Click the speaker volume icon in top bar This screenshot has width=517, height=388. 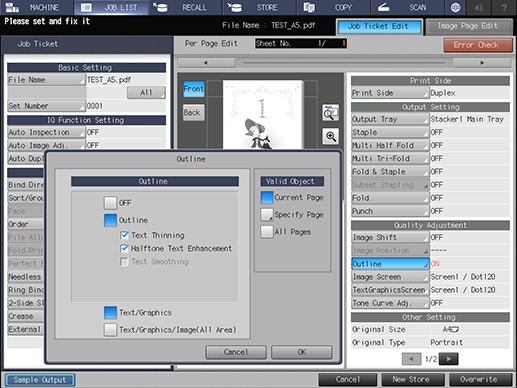pyautogui.click(x=479, y=7)
